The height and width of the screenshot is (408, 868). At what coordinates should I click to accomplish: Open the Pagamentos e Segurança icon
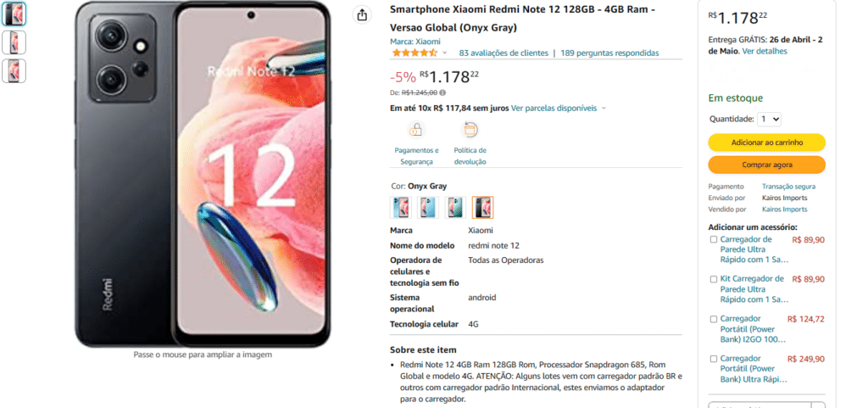point(416,131)
